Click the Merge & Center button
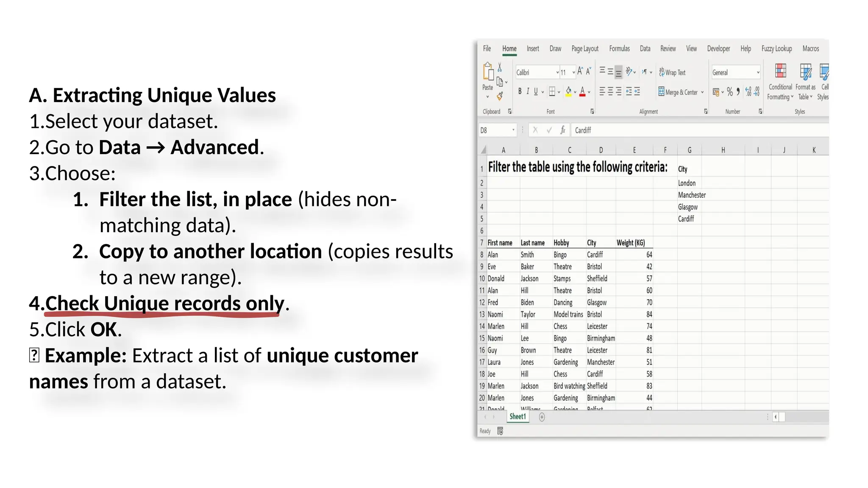Viewport: 868px width, 488px height. coord(678,92)
